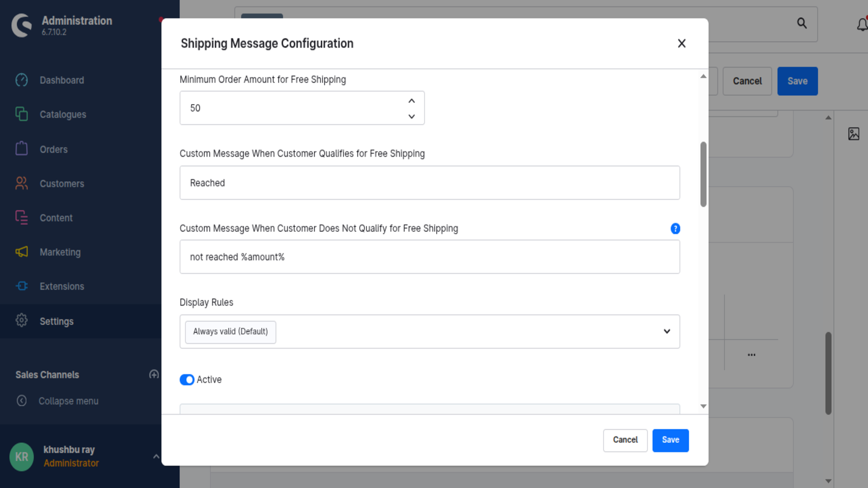The image size is (868, 488).
Task: Click the page Save button behind the dialog
Action: click(x=797, y=81)
